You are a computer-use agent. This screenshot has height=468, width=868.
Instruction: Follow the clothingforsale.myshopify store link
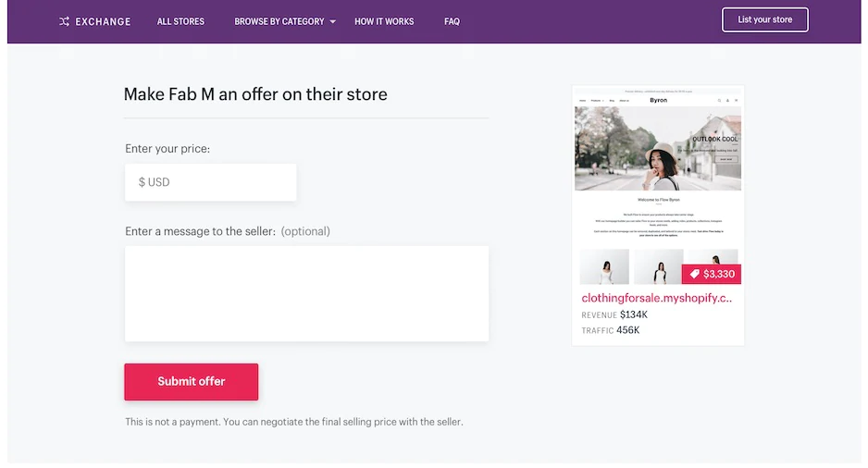tap(657, 298)
